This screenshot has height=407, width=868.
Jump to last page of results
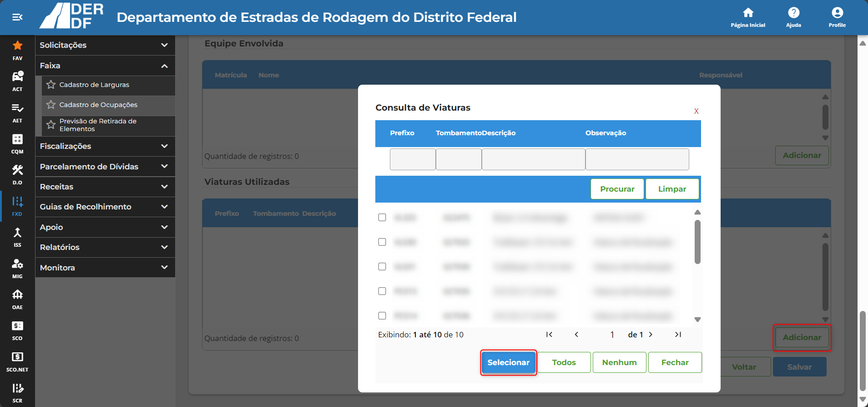tap(678, 335)
